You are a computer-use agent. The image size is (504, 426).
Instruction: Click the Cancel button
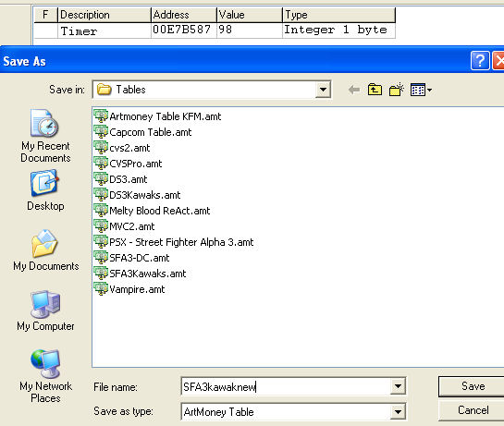coord(472,410)
